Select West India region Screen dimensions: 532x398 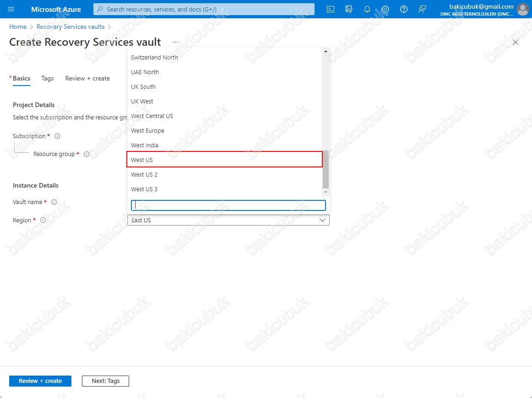[x=224, y=145]
